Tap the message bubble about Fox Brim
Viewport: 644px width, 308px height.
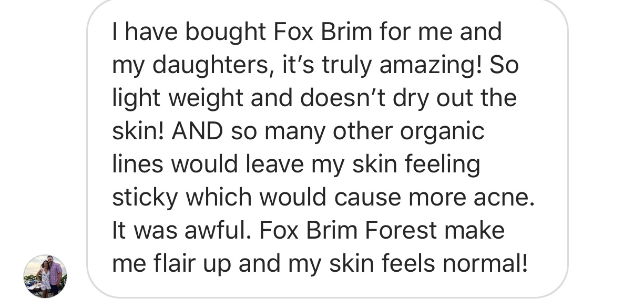pyautogui.click(x=328, y=148)
